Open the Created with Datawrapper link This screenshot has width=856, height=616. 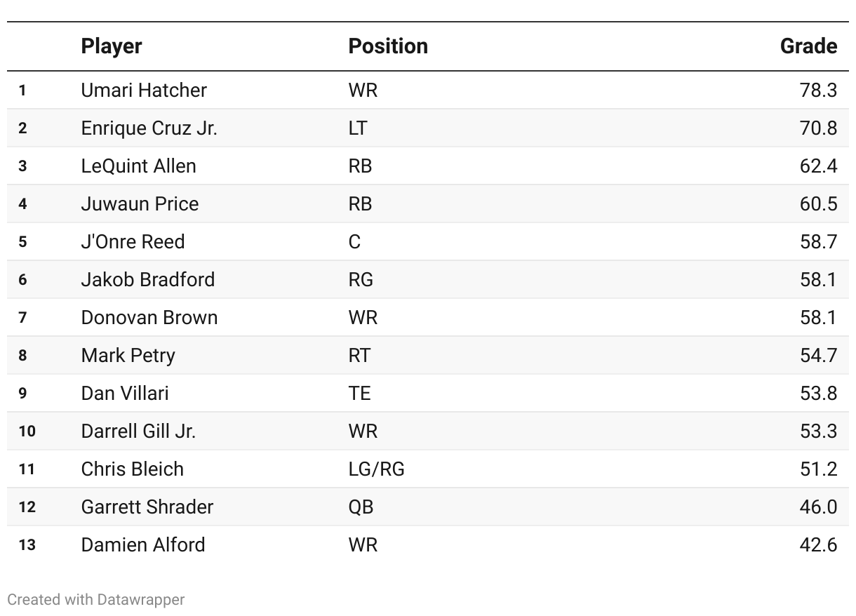[x=96, y=600]
